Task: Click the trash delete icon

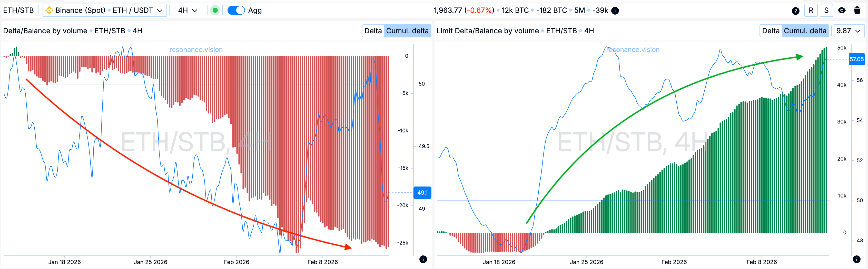Action: tap(857, 11)
